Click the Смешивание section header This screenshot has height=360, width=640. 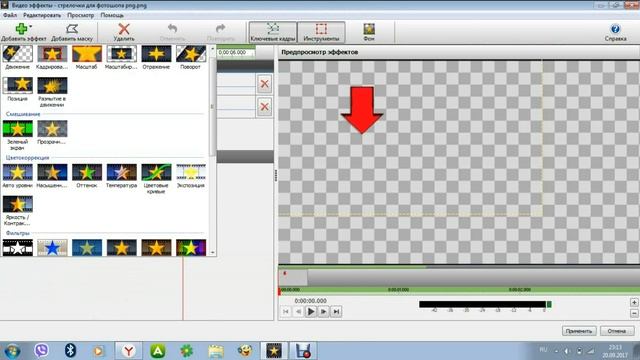click(23, 114)
